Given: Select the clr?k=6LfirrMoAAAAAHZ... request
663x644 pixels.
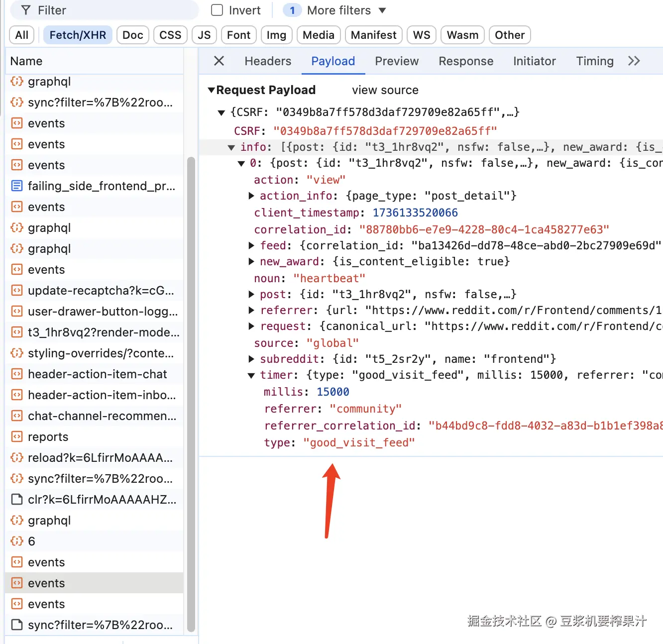Looking at the screenshot, I should pyautogui.click(x=95, y=500).
